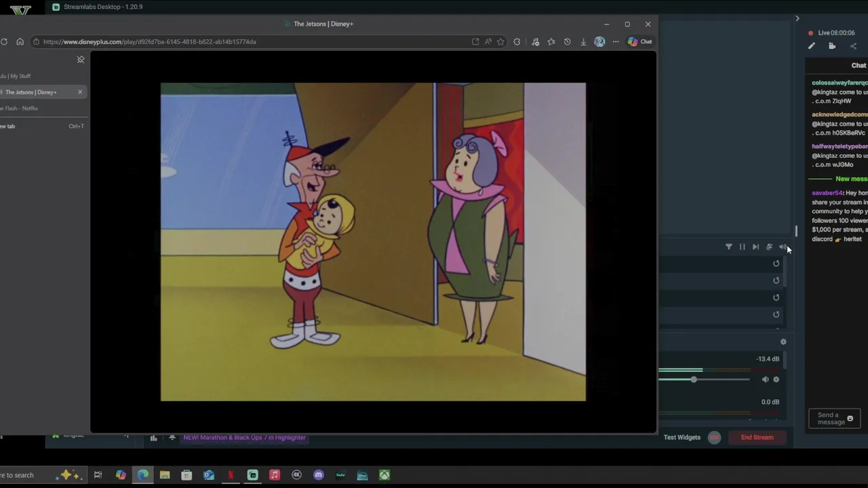Screen dimensions: 868x488
Task: Open browser extensions icon
Action: pos(517,41)
